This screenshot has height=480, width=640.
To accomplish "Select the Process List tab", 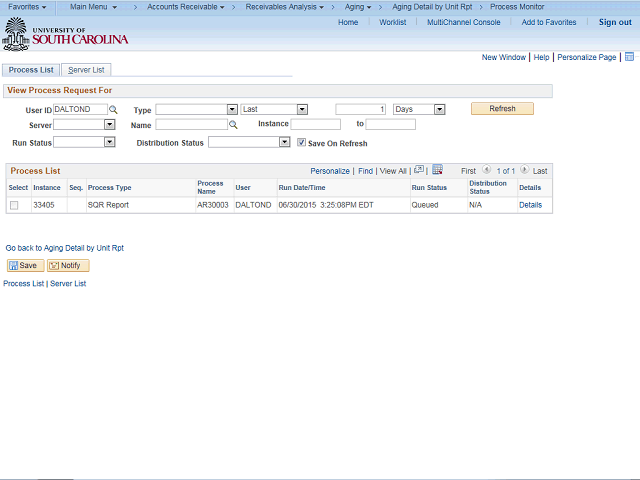I will click(x=31, y=70).
